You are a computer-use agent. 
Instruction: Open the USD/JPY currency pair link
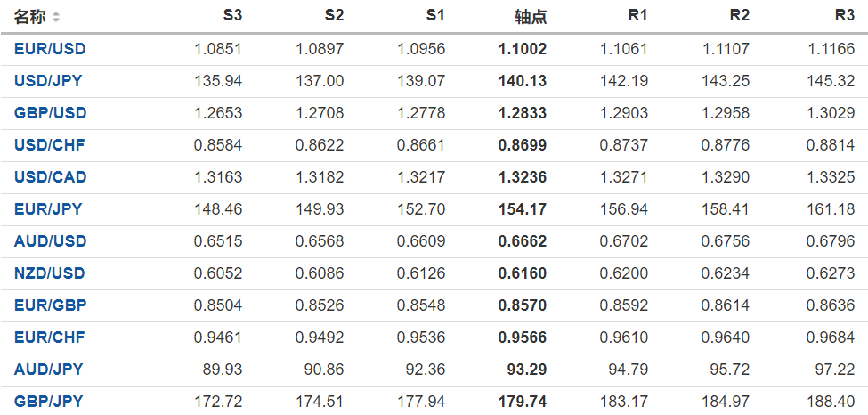48,81
